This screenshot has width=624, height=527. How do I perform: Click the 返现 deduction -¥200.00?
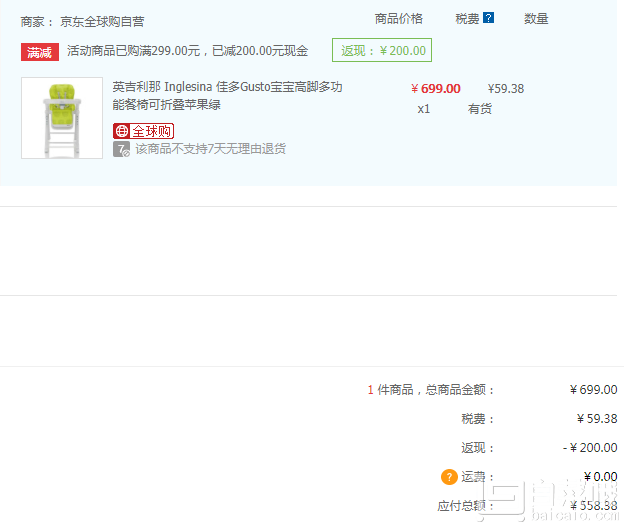[590, 448]
